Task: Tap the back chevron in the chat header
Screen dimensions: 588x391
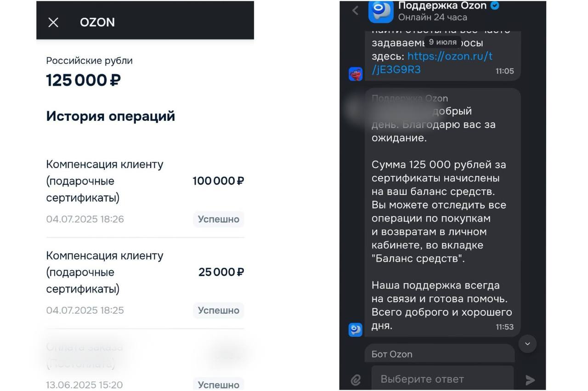Action: tap(354, 10)
